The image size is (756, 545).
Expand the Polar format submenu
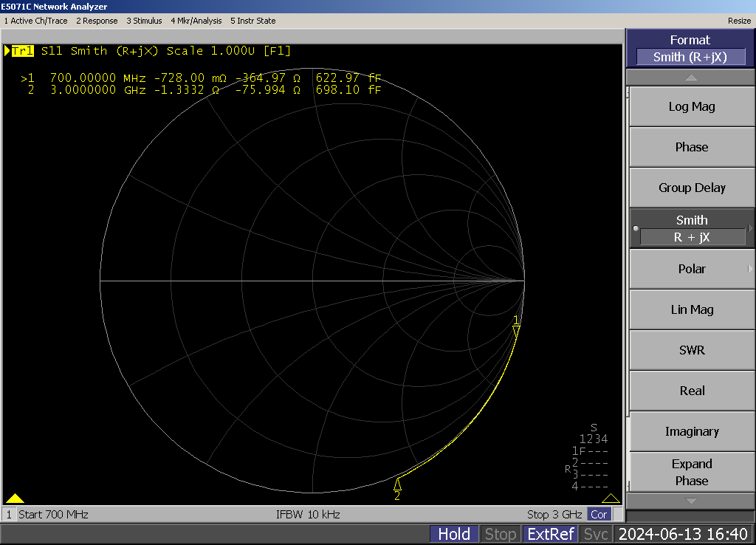(750, 270)
